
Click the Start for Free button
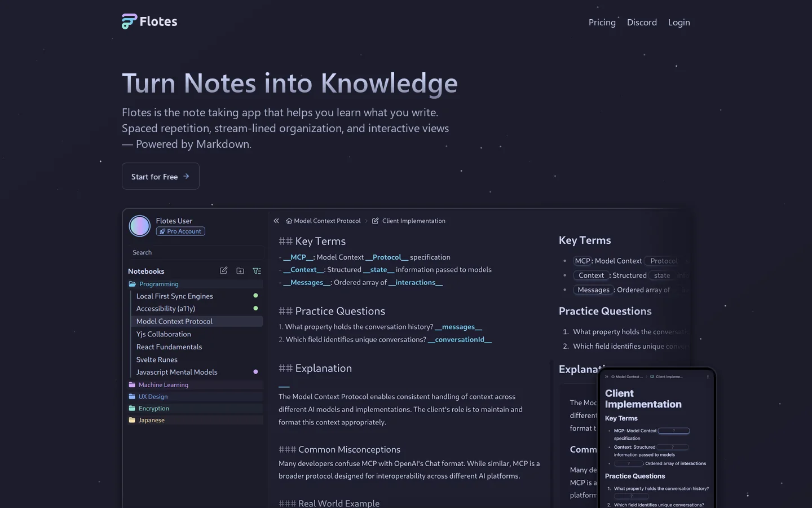click(x=161, y=177)
